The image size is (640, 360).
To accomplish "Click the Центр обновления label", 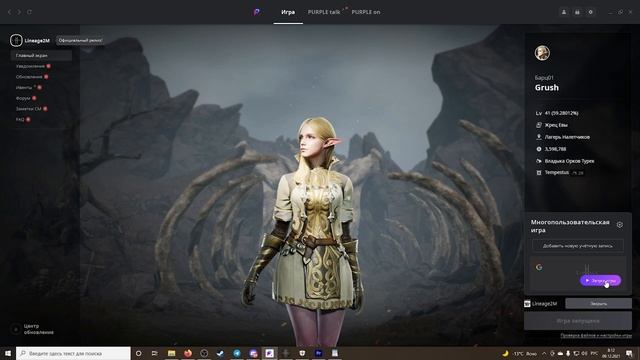I will click(x=38, y=329).
